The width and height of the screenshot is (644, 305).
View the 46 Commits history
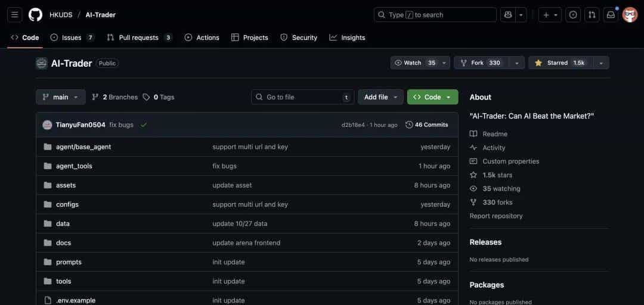(x=427, y=125)
